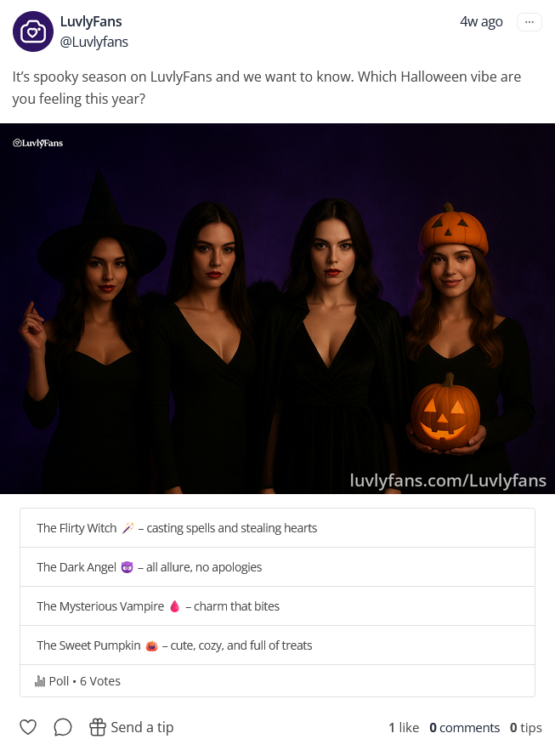Click the gift icon to tip

(x=98, y=727)
